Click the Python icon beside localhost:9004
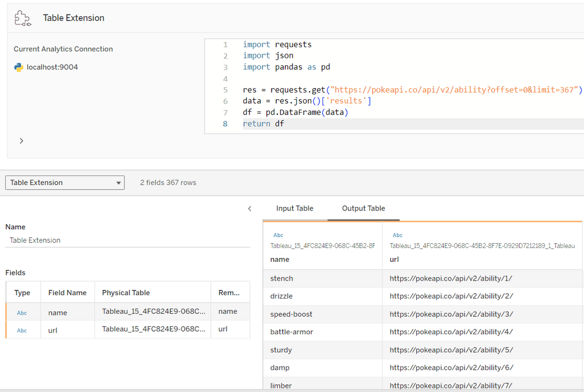Viewport: 584px width, 392px height. coord(19,67)
